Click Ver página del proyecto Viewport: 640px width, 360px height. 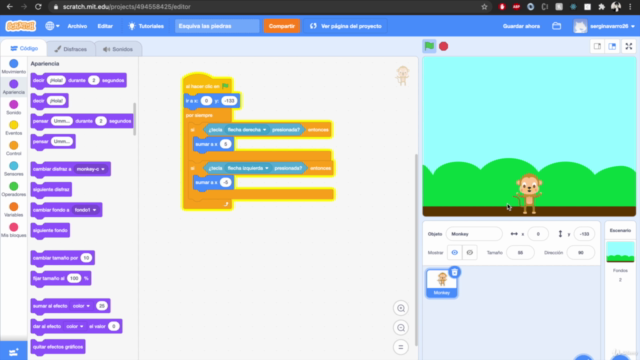[x=345, y=26]
